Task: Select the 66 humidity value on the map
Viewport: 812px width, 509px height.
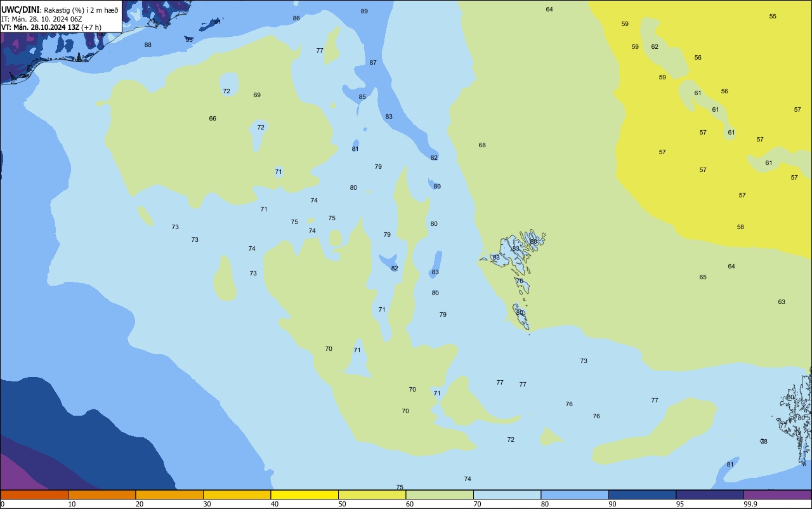Action: point(213,119)
